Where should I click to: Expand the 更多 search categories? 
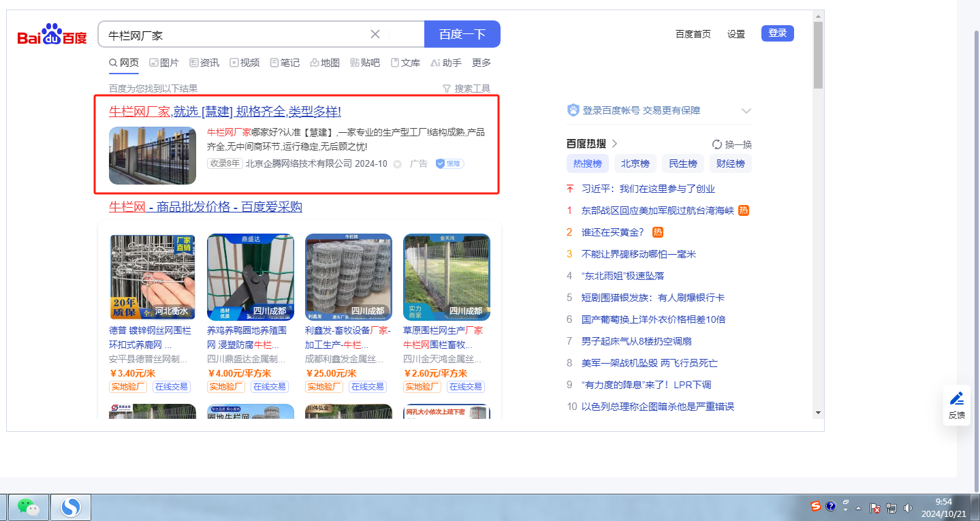click(481, 63)
